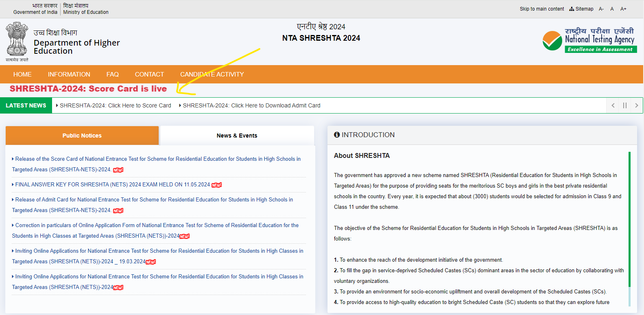Click Here to Score Card news link

point(115,105)
